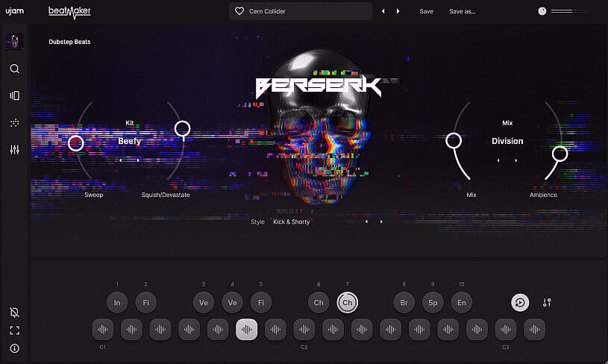Select the next preset arrow in top bar
The height and width of the screenshot is (364, 608).
click(398, 11)
